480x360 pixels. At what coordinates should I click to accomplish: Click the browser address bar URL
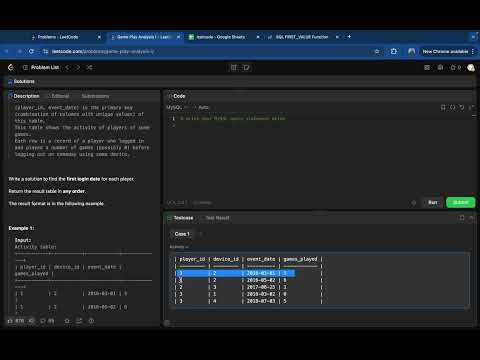103,51
